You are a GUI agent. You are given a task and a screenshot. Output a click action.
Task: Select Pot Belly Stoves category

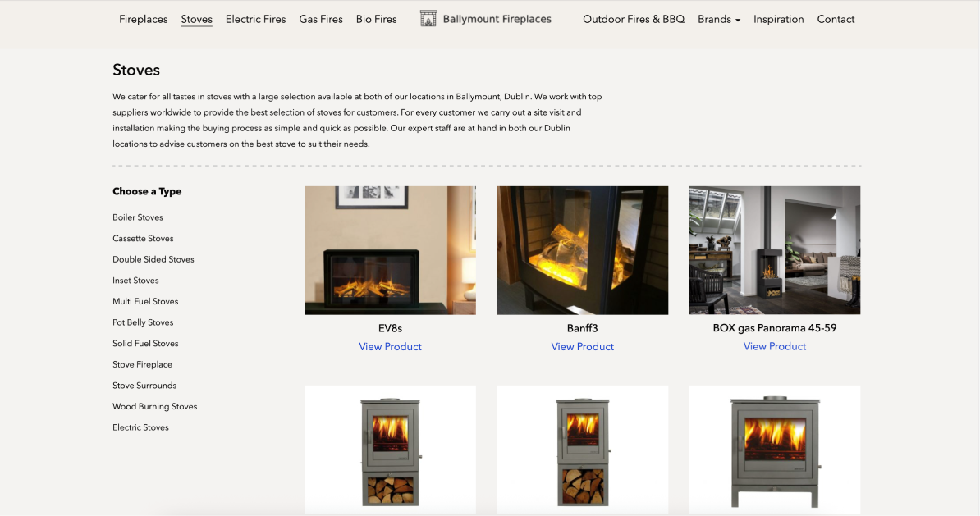143,322
